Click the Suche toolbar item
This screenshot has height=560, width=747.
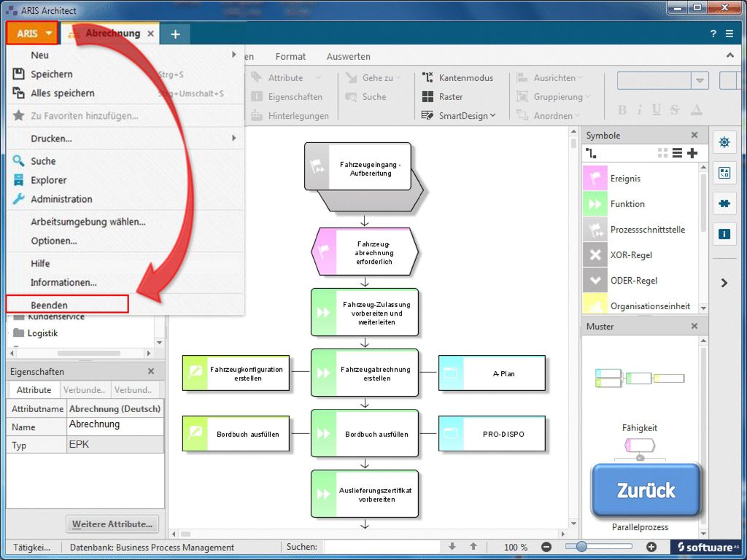(365, 97)
